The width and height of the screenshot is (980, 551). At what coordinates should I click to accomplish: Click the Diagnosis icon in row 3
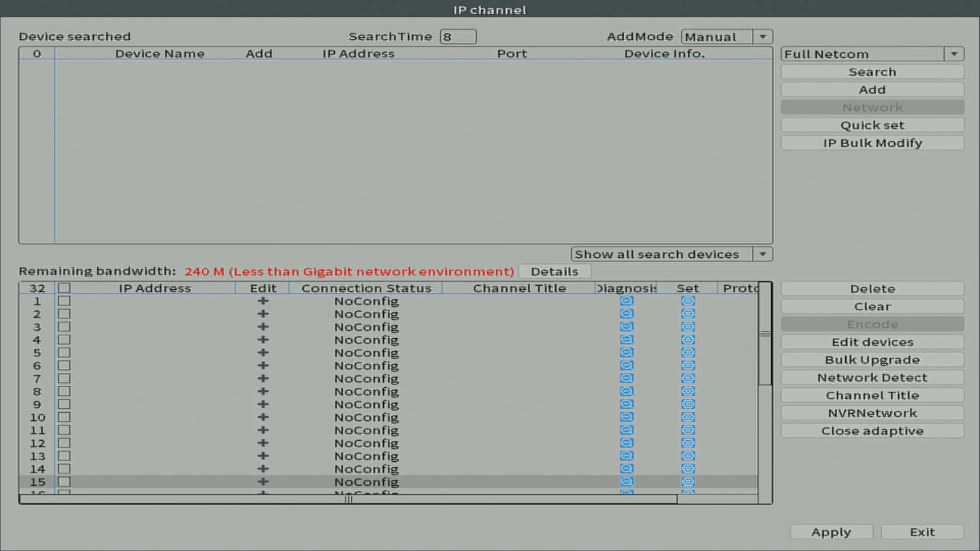(x=626, y=327)
